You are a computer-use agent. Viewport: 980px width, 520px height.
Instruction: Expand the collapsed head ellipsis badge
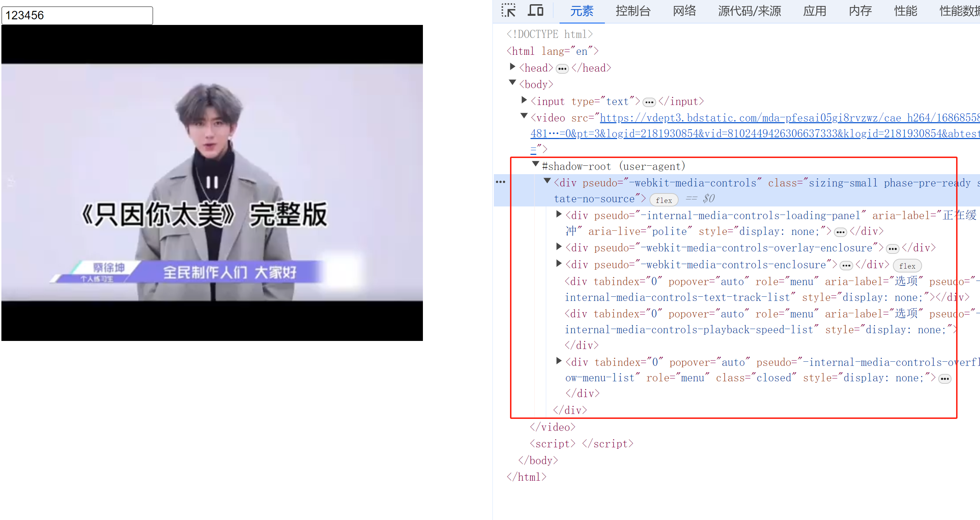562,69
